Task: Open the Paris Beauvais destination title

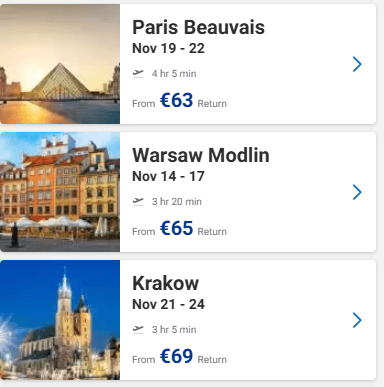Action: coord(198,27)
